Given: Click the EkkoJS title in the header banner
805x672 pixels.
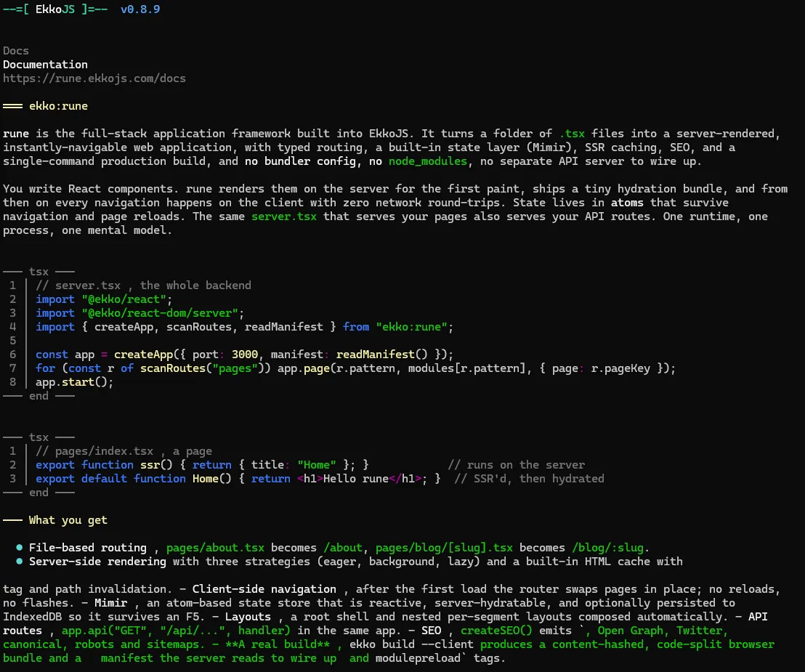Looking at the screenshot, I should pyautogui.click(x=55, y=9).
